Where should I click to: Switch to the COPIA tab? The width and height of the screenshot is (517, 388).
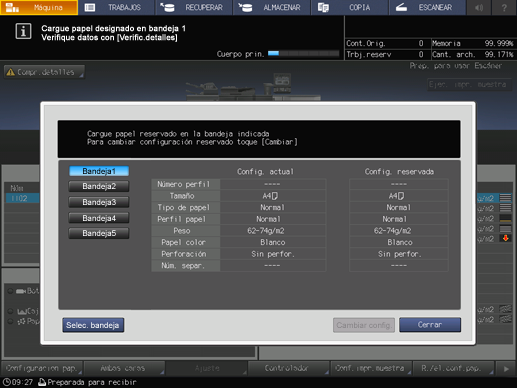click(x=350, y=7)
